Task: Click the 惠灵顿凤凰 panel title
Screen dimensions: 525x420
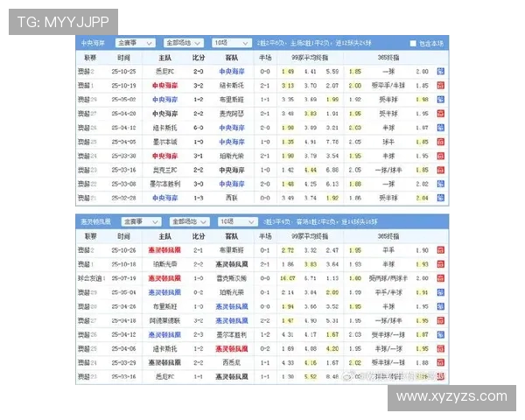Action: pyautogui.click(x=95, y=221)
